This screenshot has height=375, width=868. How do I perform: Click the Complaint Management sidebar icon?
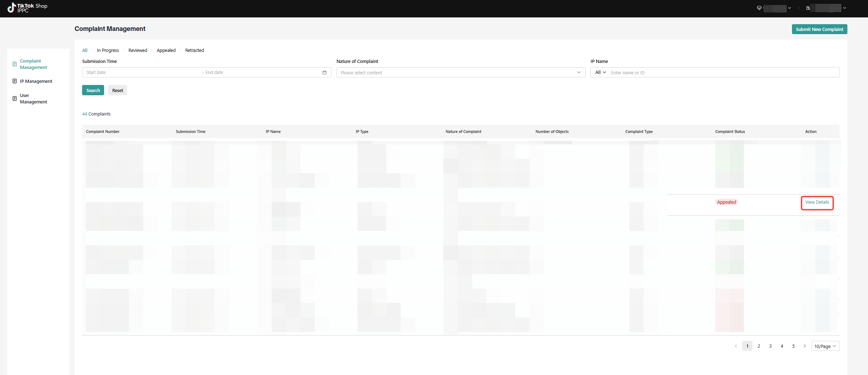[x=15, y=64]
